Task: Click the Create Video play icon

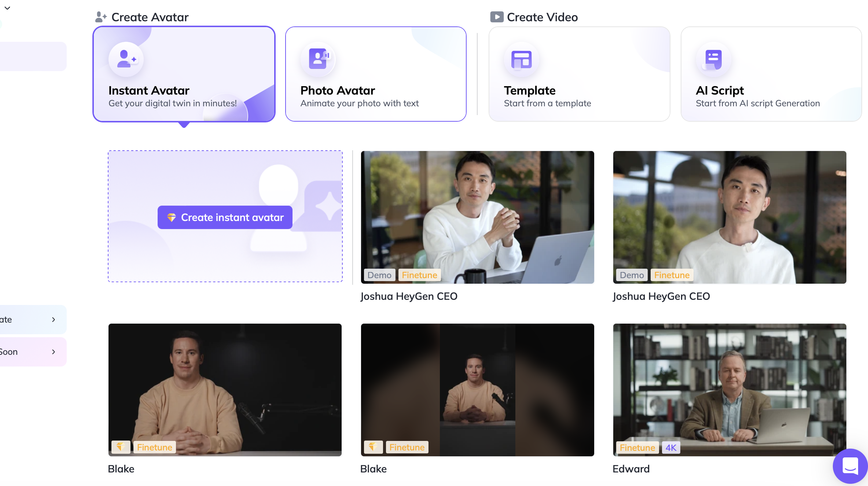Action: [497, 17]
